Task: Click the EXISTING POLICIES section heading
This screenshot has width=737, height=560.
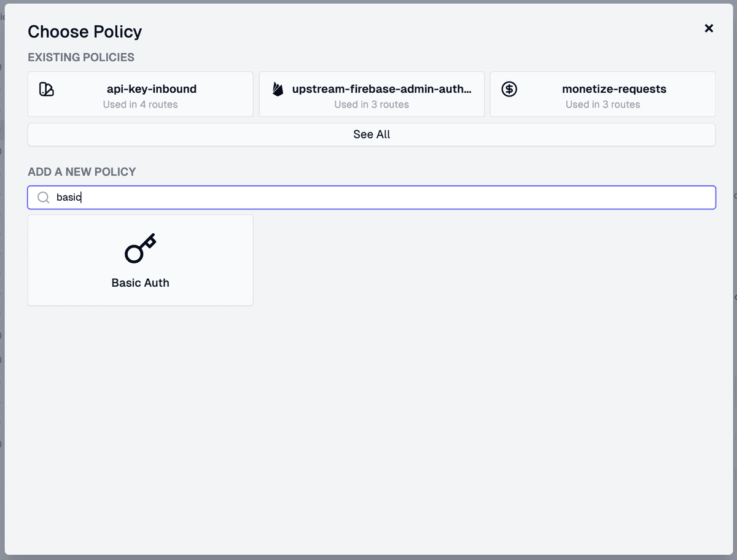Action: click(x=80, y=57)
